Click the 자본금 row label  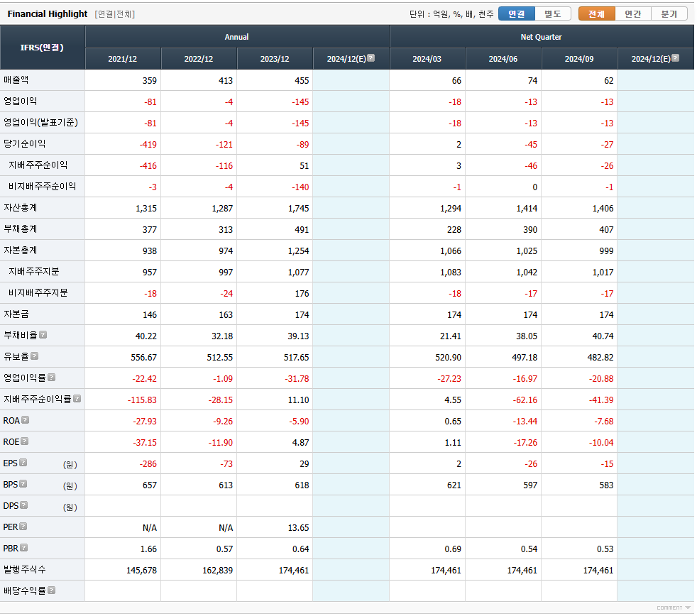(x=16, y=314)
